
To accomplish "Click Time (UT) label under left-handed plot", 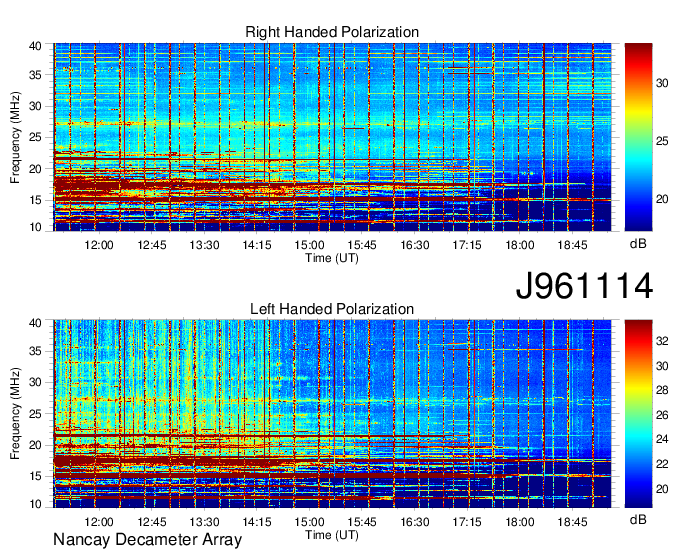I will (332, 535).
